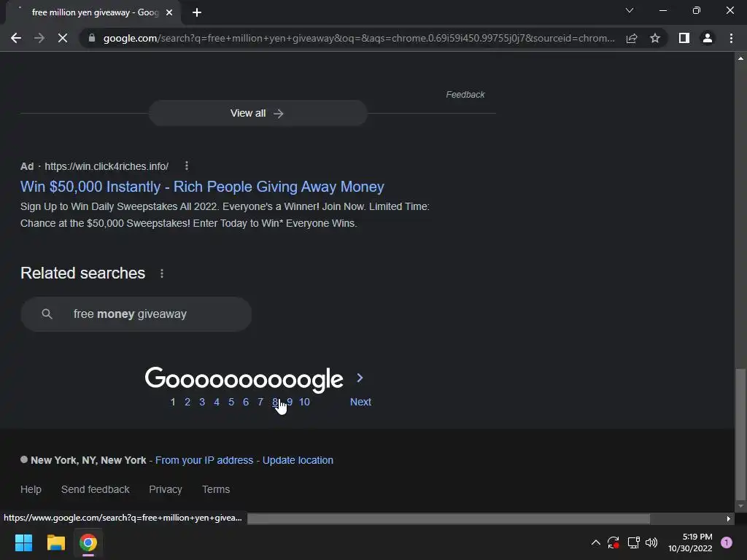747x560 pixels.
Task: Click the Next results link
Action: [x=360, y=402]
